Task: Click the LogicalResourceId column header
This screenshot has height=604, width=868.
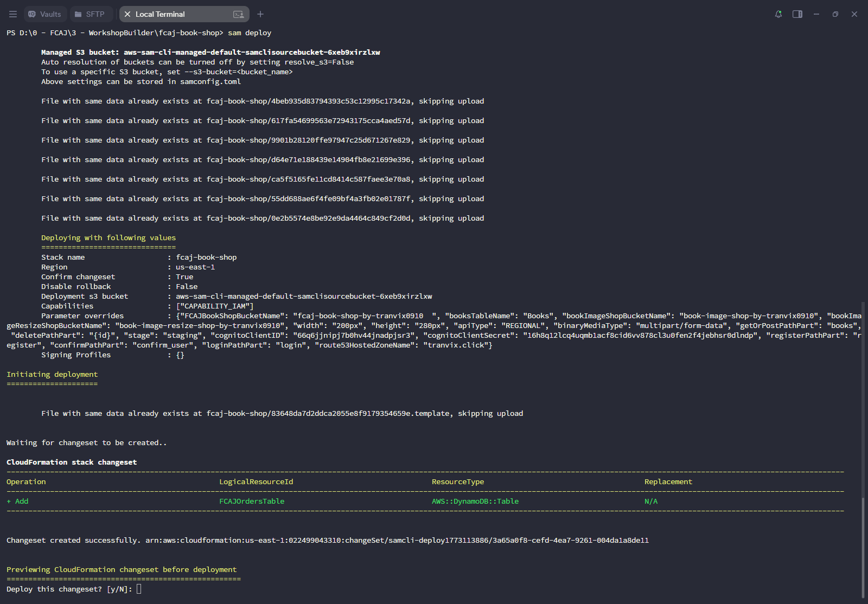Action: click(x=256, y=481)
